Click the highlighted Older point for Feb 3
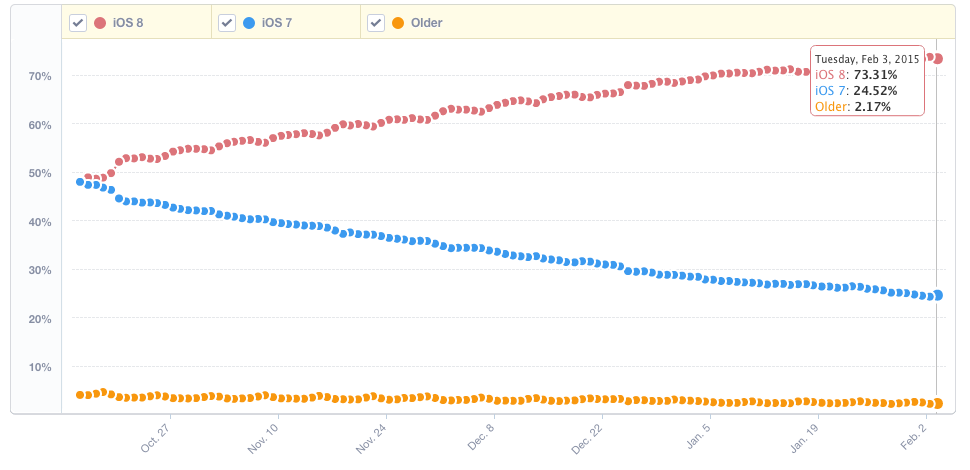Image resolution: width=970 pixels, height=470 pixels. point(937,403)
